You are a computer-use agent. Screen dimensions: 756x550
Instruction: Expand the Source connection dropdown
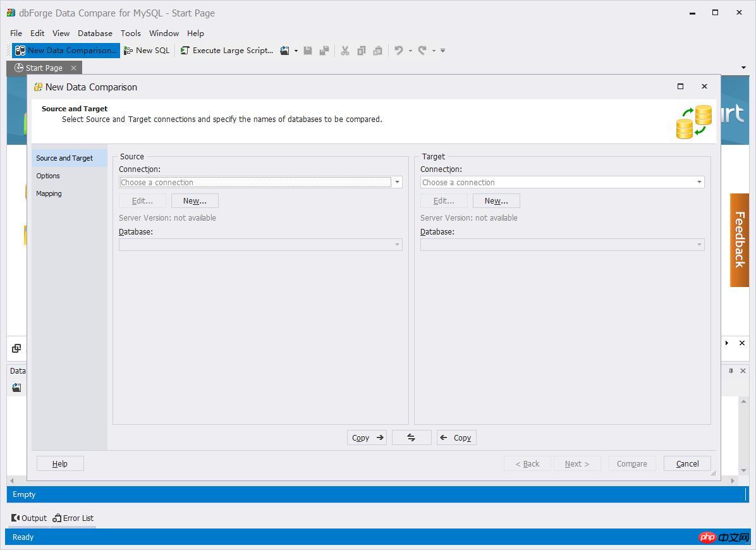pos(397,182)
